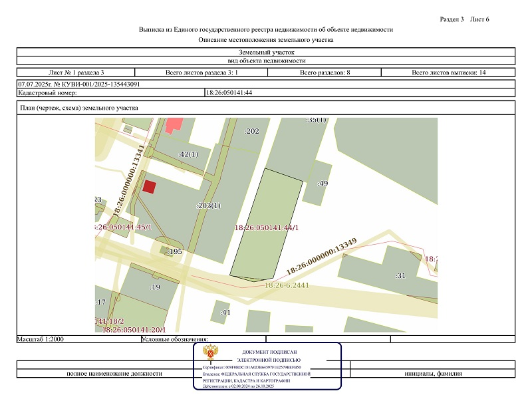Click the Сертификат line in the signature stamp
This screenshot has width=532, height=411.
coord(251,367)
